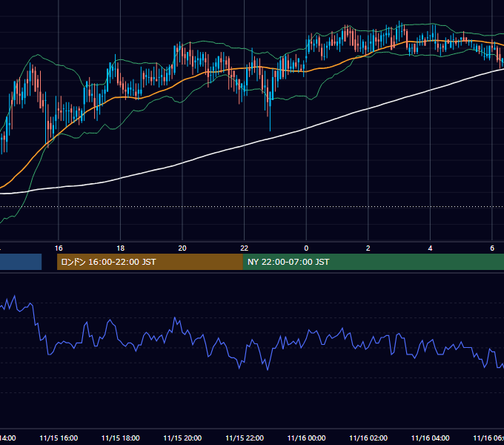Click the 11/15 20:00 date label
The image size is (504, 445).
click(182, 438)
